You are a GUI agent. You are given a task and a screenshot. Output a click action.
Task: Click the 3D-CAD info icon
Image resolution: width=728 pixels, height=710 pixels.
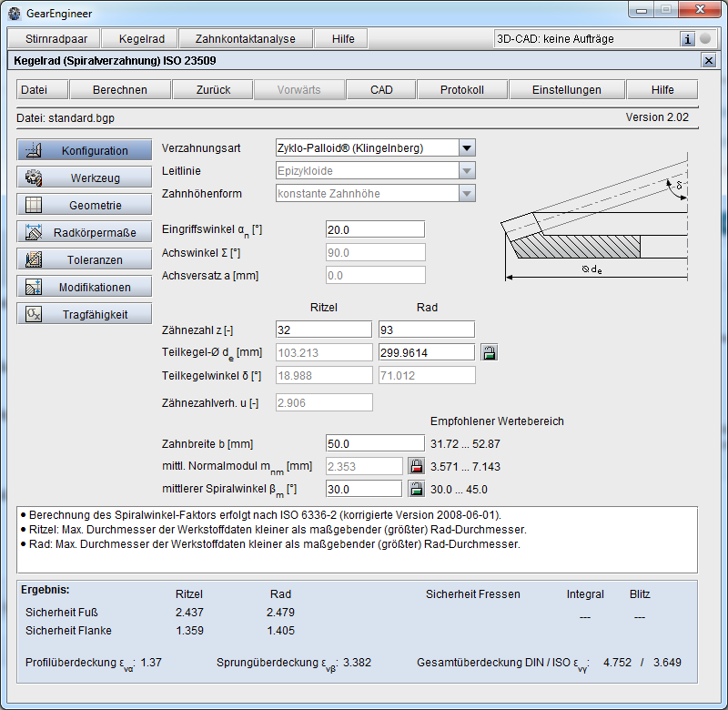[688, 39]
